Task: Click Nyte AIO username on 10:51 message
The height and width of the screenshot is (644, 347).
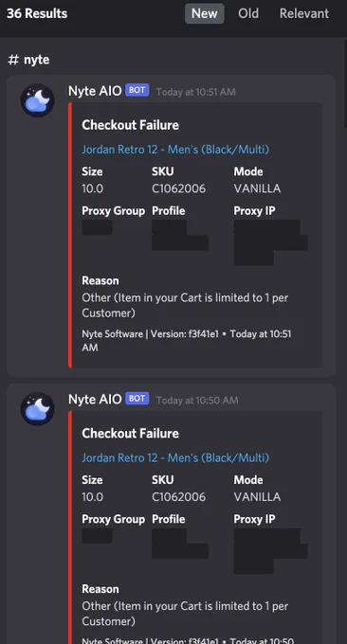Action: click(95, 91)
